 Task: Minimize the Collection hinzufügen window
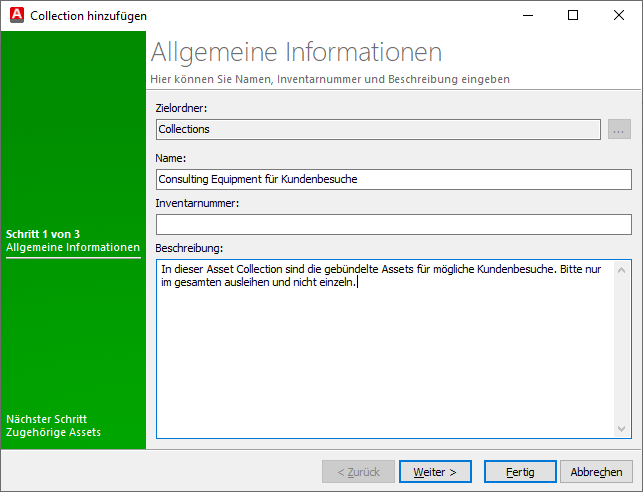[527, 15]
